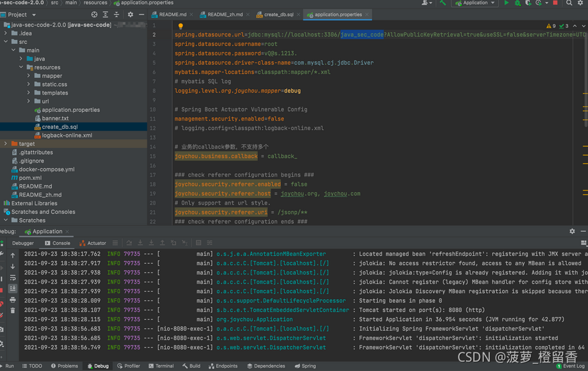Screen dimensions: 588x371
Task: Run the Application with the green play icon
Action: 506,3
